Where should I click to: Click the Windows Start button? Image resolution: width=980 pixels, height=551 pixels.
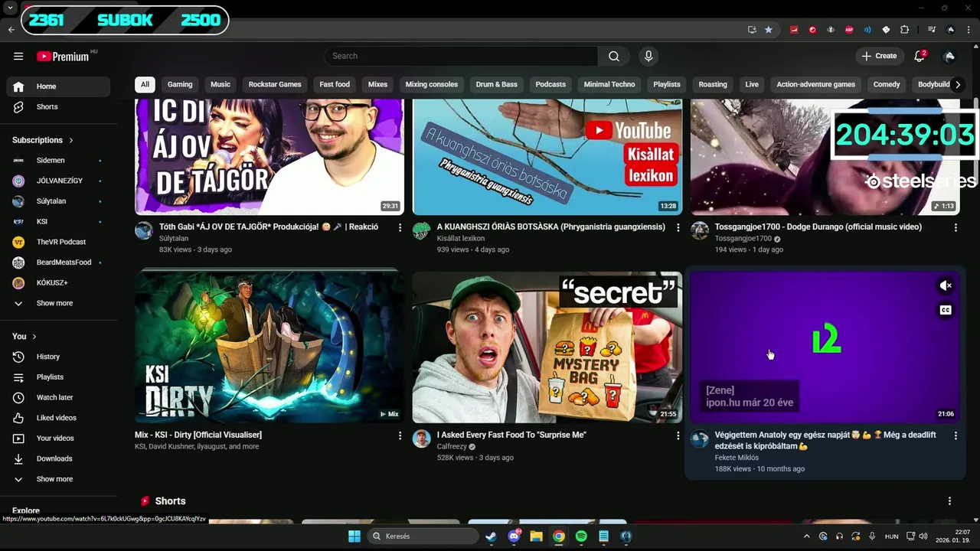(354, 536)
